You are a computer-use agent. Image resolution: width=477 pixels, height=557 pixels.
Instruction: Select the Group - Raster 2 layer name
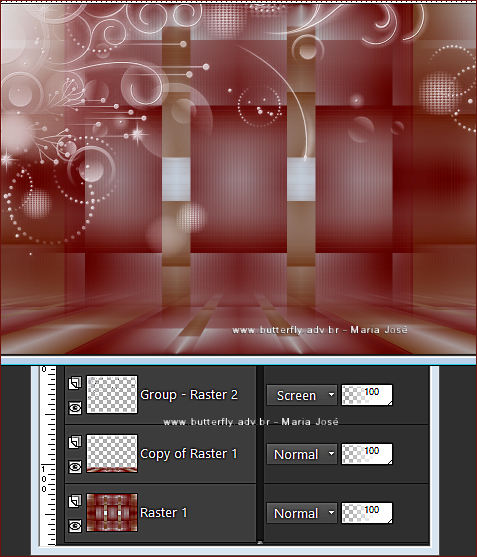[189, 395]
